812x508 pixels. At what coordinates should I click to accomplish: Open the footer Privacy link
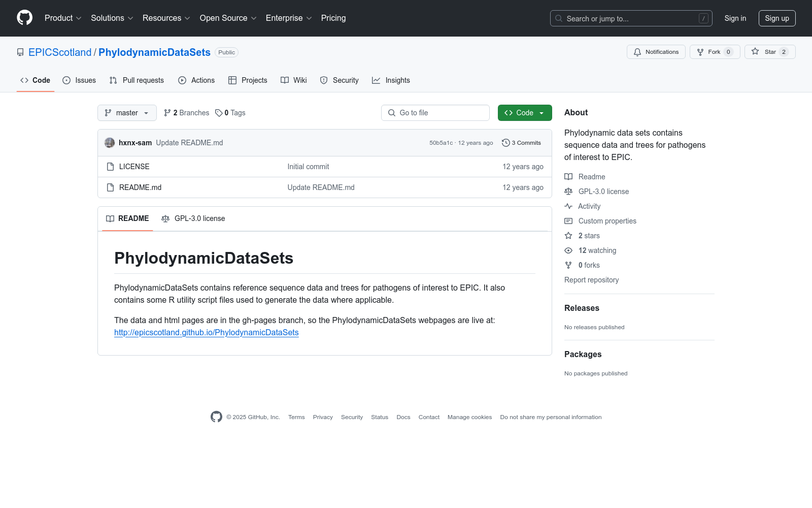point(323,417)
